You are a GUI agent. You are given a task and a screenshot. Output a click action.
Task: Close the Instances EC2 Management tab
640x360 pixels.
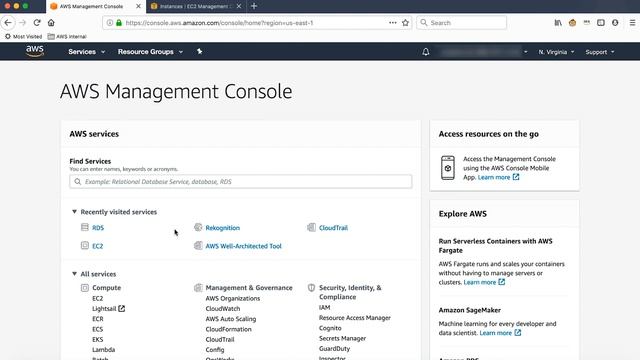tap(239, 6)
